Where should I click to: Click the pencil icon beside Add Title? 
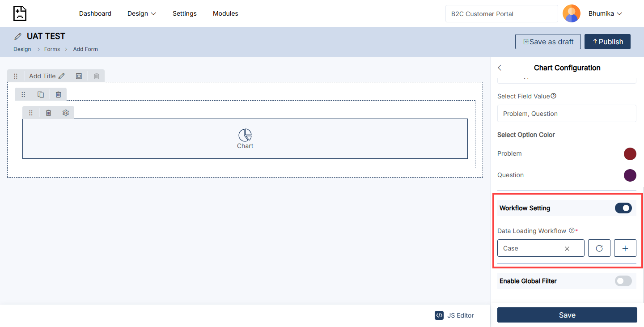coord(62,76)
